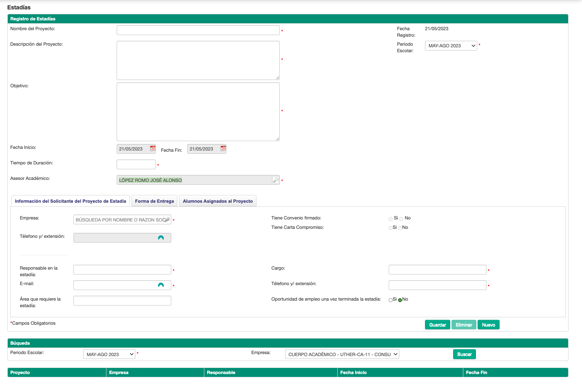Click the icon in the E-mail field

pyautogui.click(x=161, y=285)
